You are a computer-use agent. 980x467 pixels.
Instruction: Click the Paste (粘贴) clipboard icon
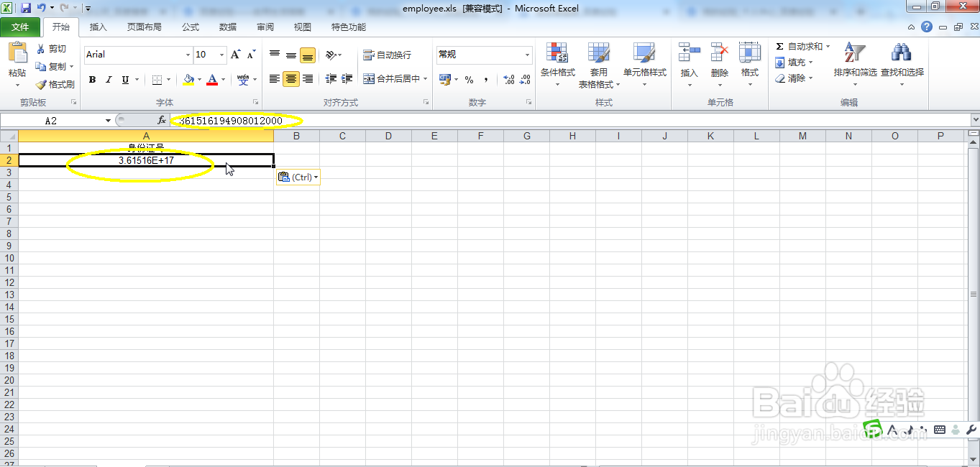tap(17, 53)
